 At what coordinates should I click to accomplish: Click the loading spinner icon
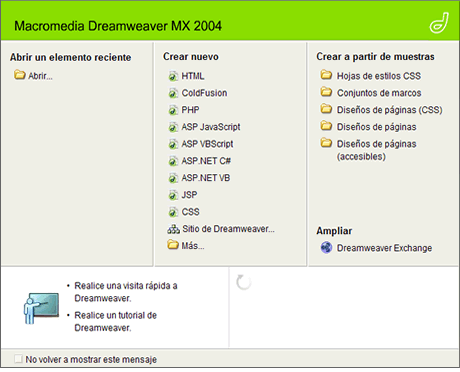244,282
